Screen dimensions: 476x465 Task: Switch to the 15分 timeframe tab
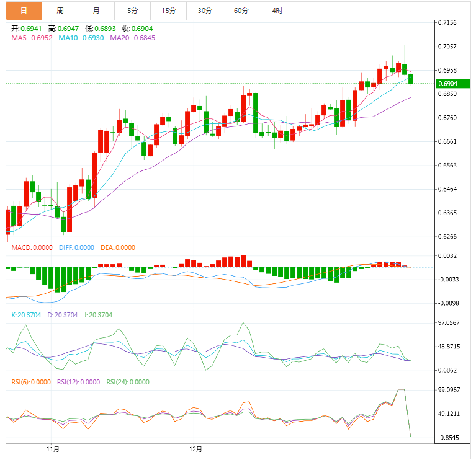tap(168, 11)
